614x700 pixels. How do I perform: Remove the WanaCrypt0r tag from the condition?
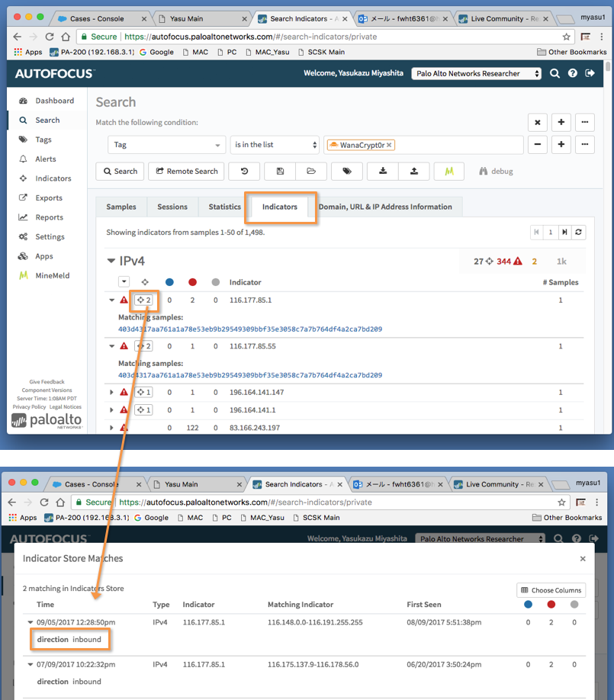pyautogui.click(x=389, y=145)
